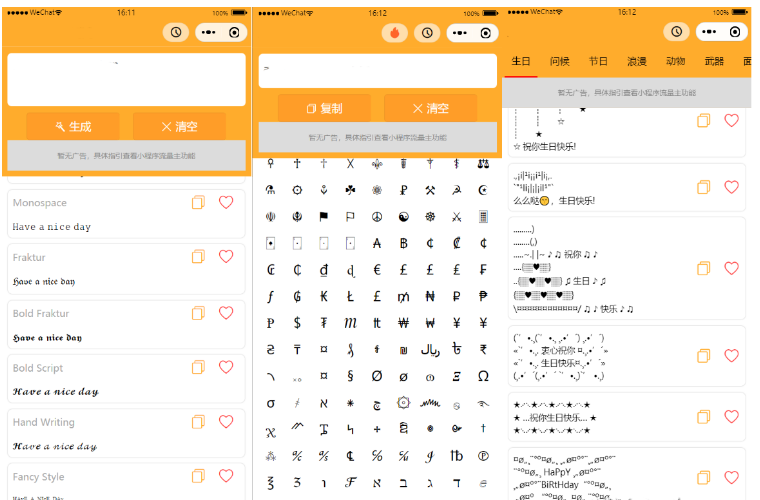Copy the Monospace styled text
This screenshot has height=500, width=760.
(198, 203)
